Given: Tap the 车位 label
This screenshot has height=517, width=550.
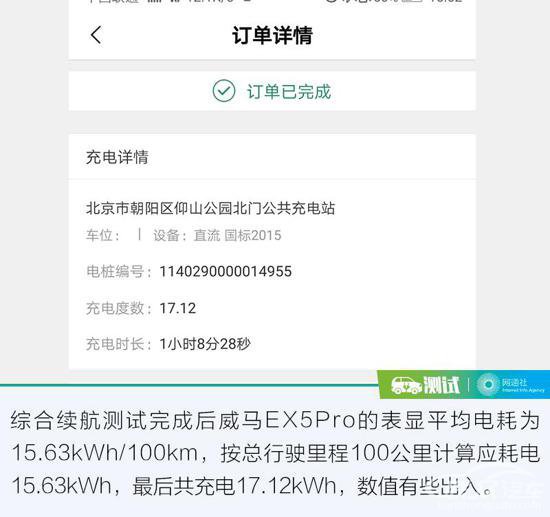Looking at the screenshot, I should tap(103, 235).
